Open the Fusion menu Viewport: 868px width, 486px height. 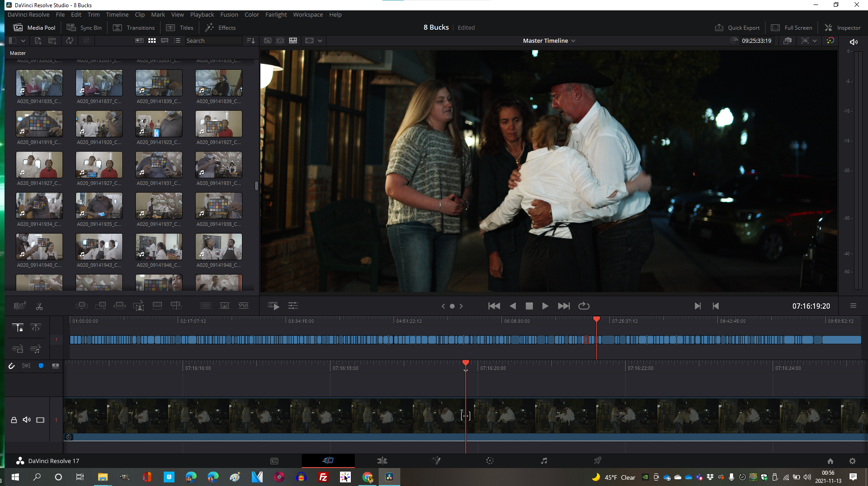coord(229,14)
